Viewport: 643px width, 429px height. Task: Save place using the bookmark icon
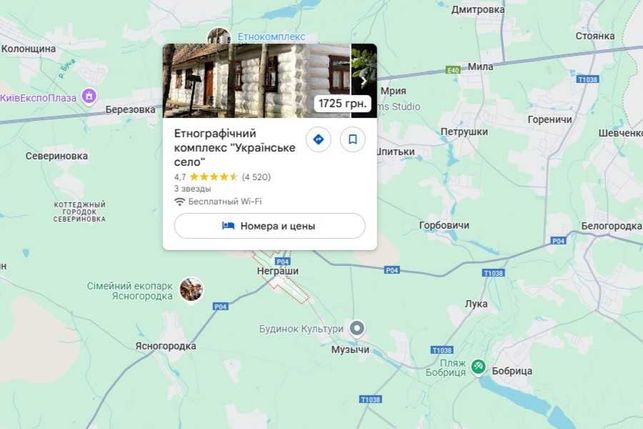tap(352, 139)
